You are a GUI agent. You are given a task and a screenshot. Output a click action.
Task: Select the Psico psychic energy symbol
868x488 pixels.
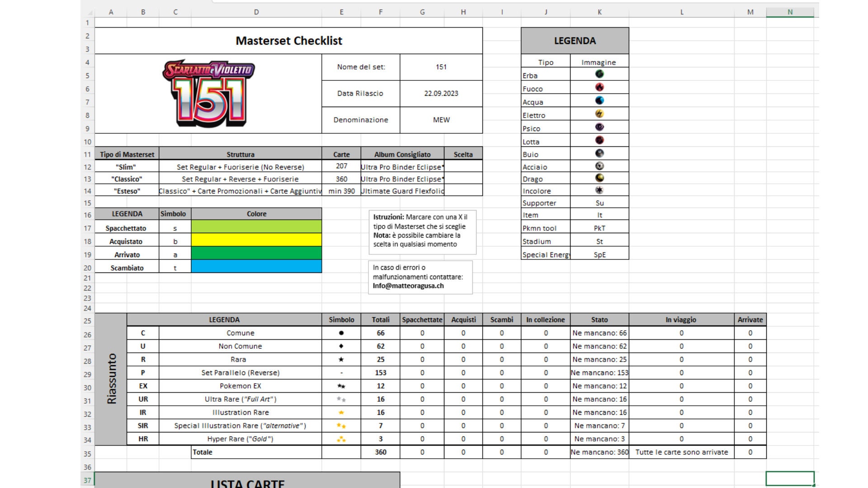pos(599,127)
